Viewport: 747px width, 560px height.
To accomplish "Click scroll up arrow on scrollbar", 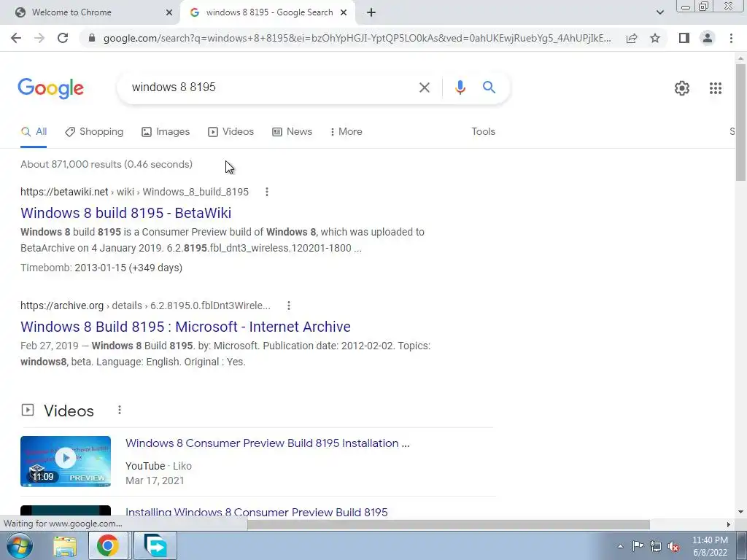I will click(740, 58).
